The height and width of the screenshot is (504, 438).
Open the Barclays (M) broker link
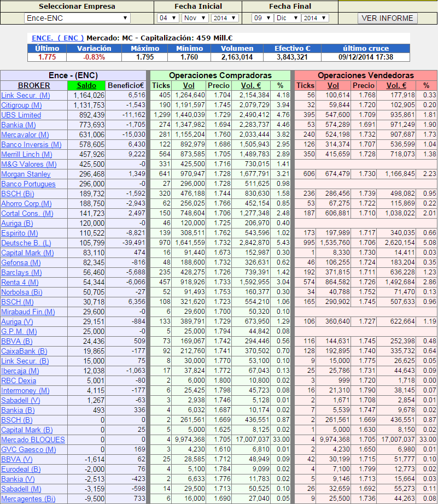[x=21, y=273]
